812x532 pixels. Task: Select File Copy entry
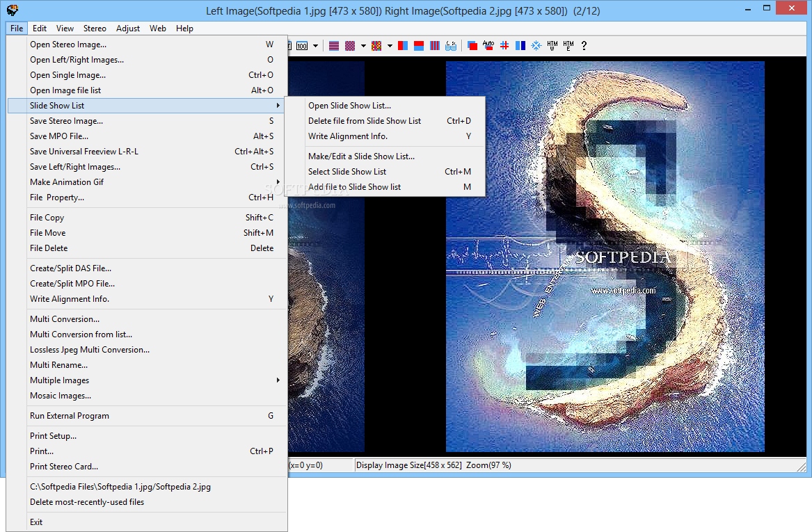147,218
